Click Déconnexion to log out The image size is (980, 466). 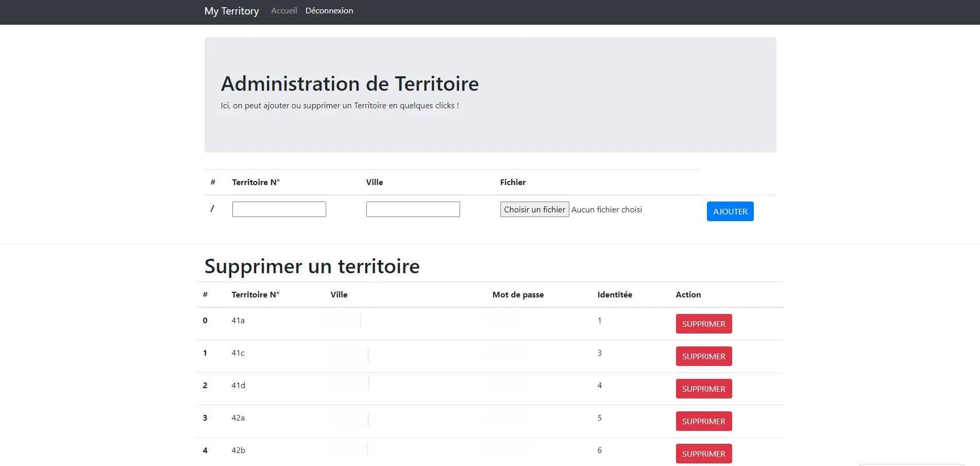[329, 10]
